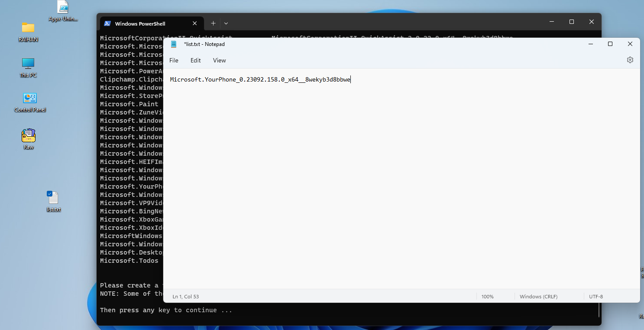Open the File menu in Notepad
644x330 pixels.
tap(174, 60)
